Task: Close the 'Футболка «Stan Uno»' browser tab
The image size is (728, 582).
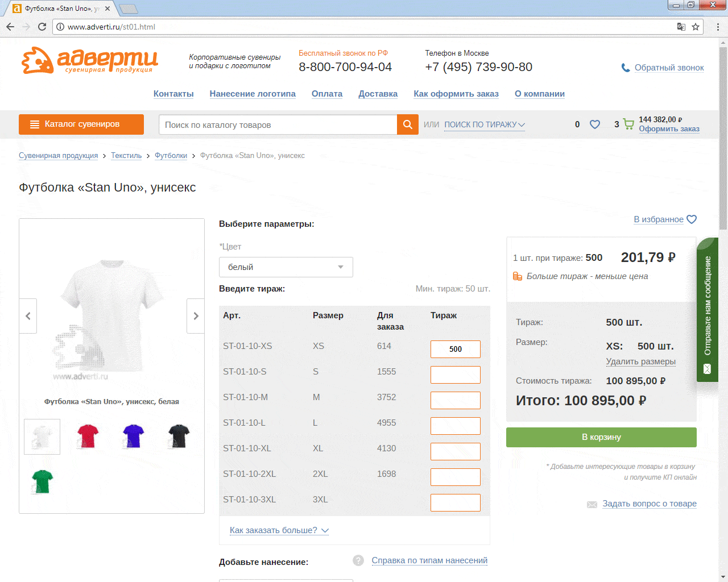Action: (x=107, y=9)
